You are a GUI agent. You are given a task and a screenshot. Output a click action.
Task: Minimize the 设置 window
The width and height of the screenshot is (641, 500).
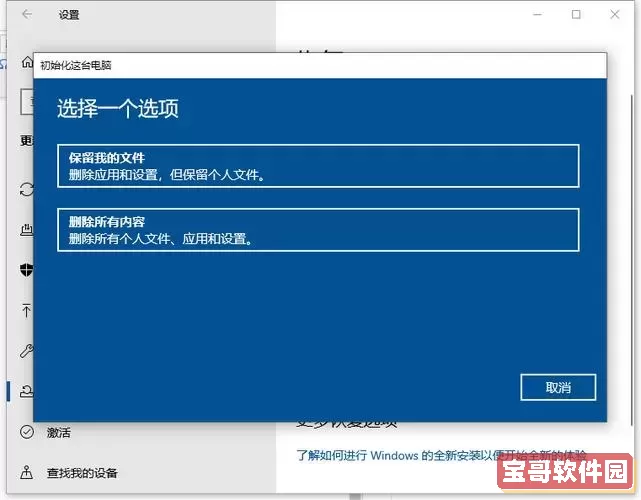click(x=529, y=15)
